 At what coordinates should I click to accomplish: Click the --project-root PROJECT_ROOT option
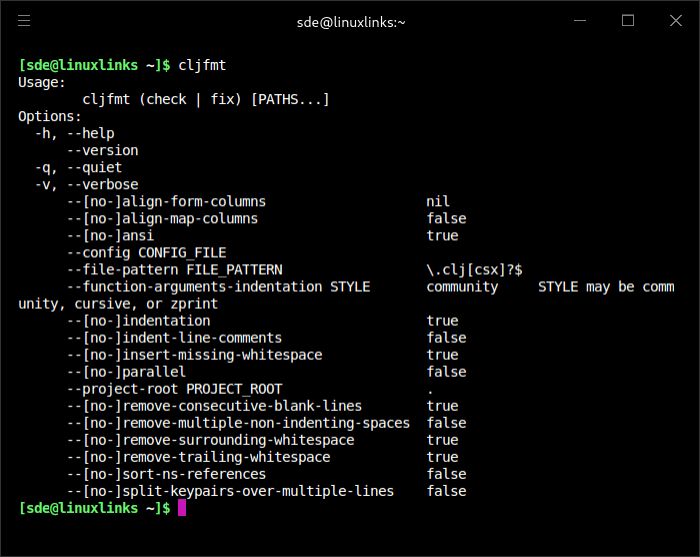174,388
